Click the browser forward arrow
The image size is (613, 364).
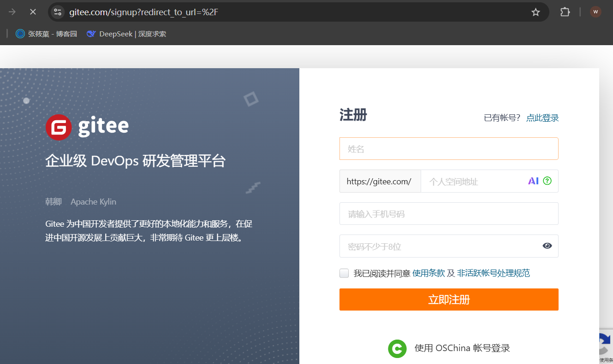(x=12, y=12)
